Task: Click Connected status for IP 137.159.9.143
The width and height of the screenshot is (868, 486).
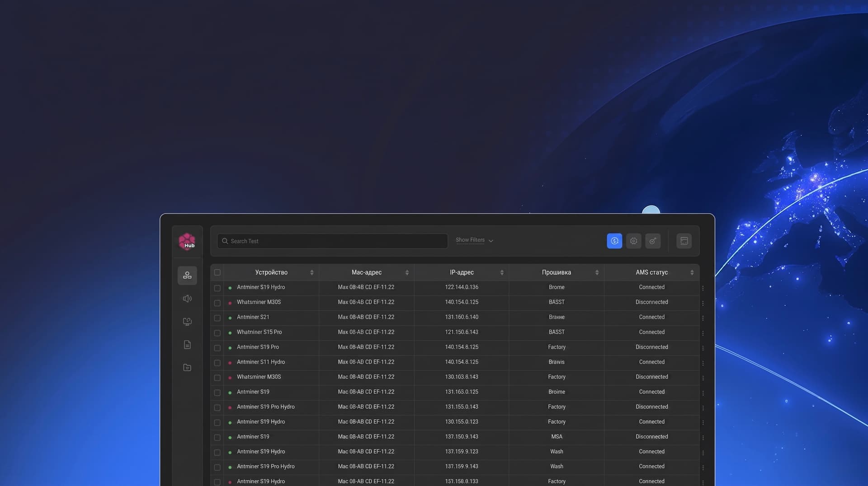Action: pos(651,467)
